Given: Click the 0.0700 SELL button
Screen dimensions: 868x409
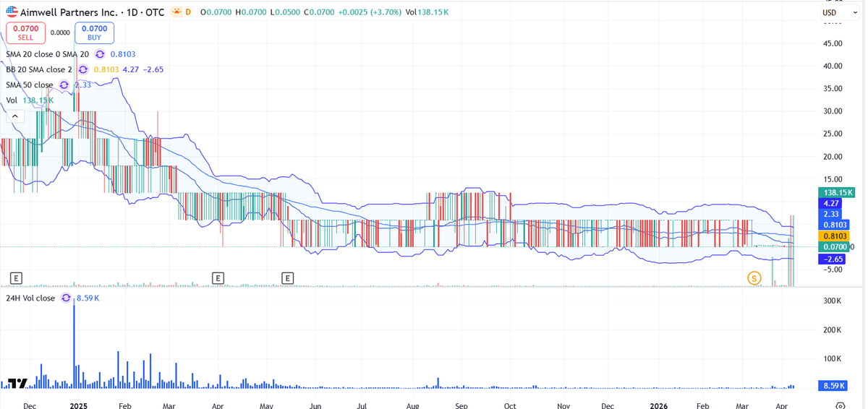Looking at the screenshot, I should click(x=25, y=33).
